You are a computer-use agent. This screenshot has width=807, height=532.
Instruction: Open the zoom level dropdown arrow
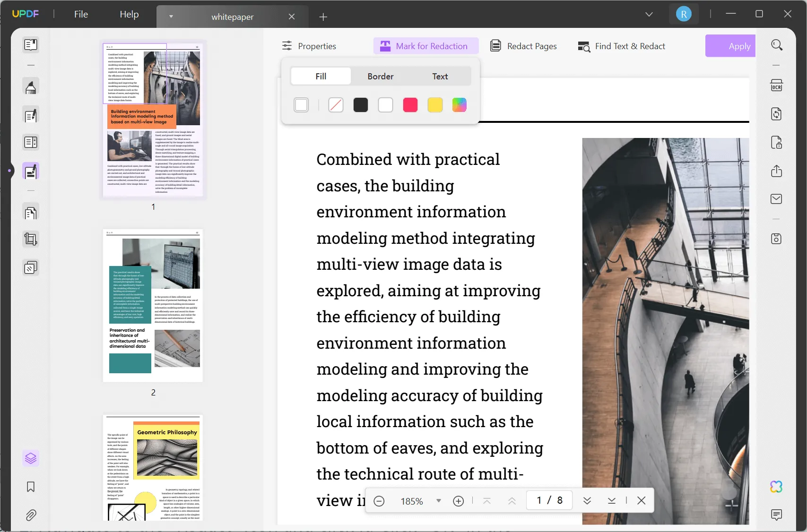click(439, 501)
